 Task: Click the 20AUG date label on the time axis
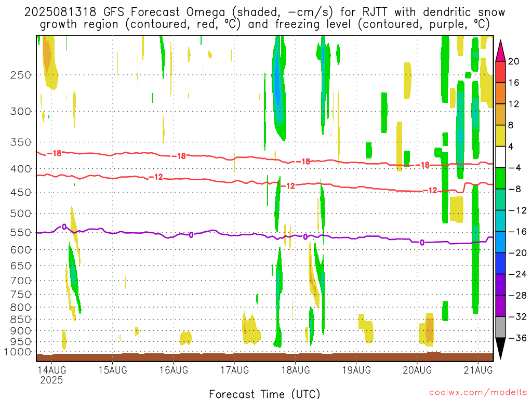417,370
